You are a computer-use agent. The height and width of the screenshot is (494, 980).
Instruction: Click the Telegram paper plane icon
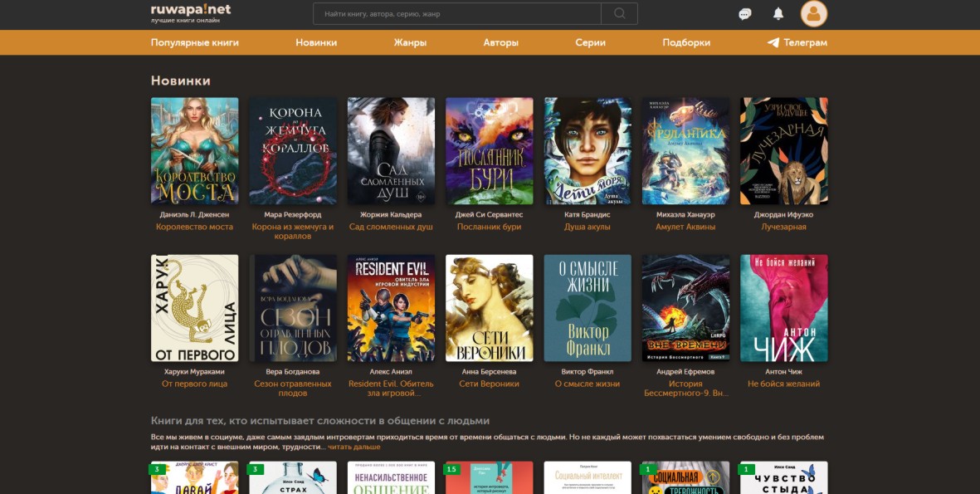(x=773, y=42)
